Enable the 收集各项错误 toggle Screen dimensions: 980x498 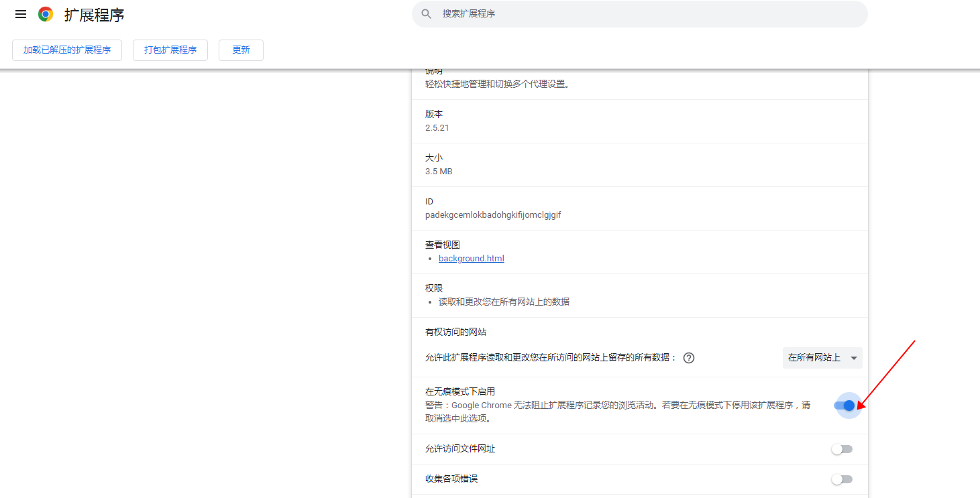point(842,479)
